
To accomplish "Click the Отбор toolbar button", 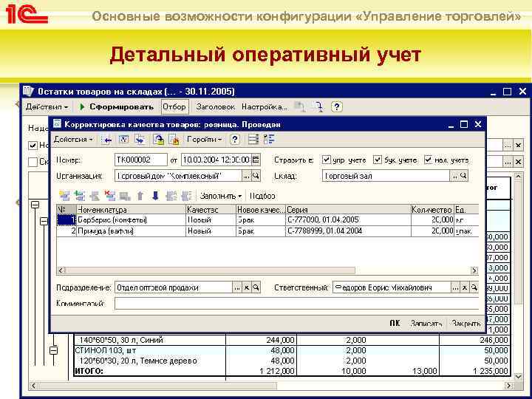I will pyautogui.click(x=174, y=106).
